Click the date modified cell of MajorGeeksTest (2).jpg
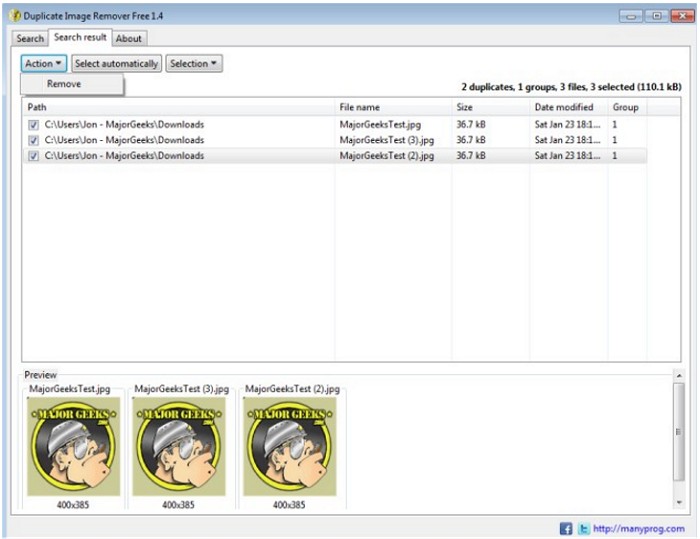700x539 pixels. [x=567, y=156]
